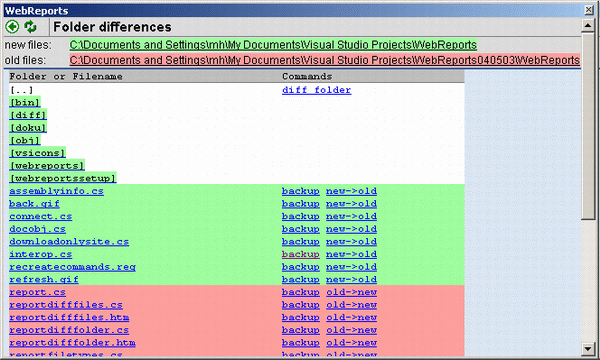The height and width of the screenshot is (360, 600).
Task: Click the Folder differences heading
Action: click(x=112, y=27)
